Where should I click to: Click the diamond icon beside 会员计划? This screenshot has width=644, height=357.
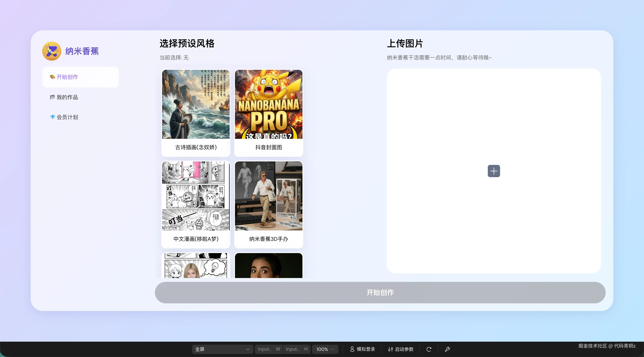tap(52, 117)
